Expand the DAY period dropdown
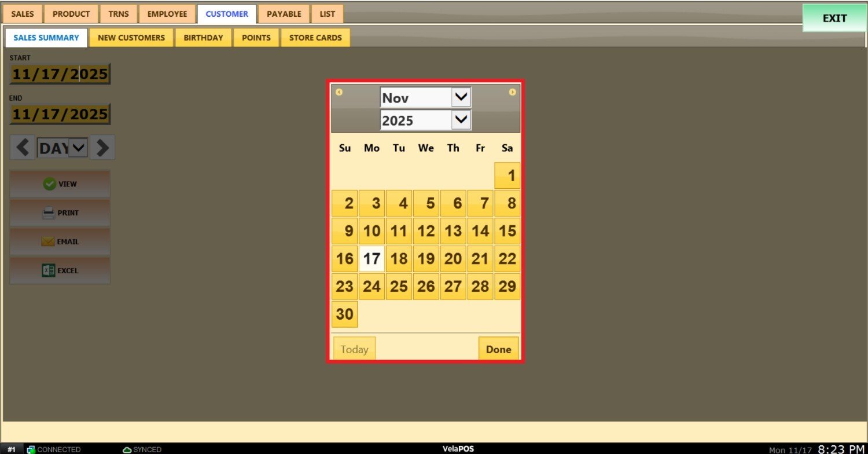This screenshot has height=454, width=868. 78,148
